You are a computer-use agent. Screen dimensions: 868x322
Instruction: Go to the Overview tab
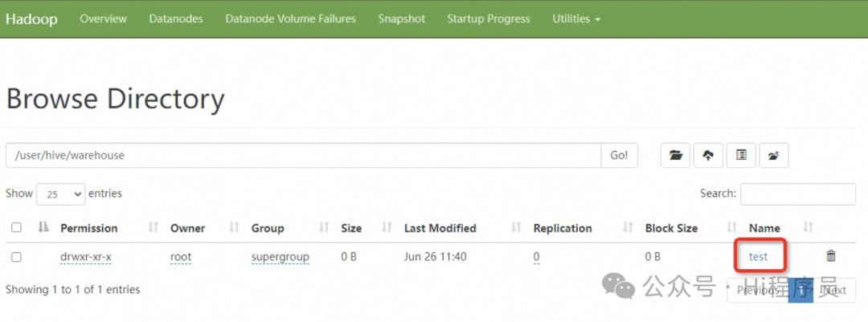(103, 18)
